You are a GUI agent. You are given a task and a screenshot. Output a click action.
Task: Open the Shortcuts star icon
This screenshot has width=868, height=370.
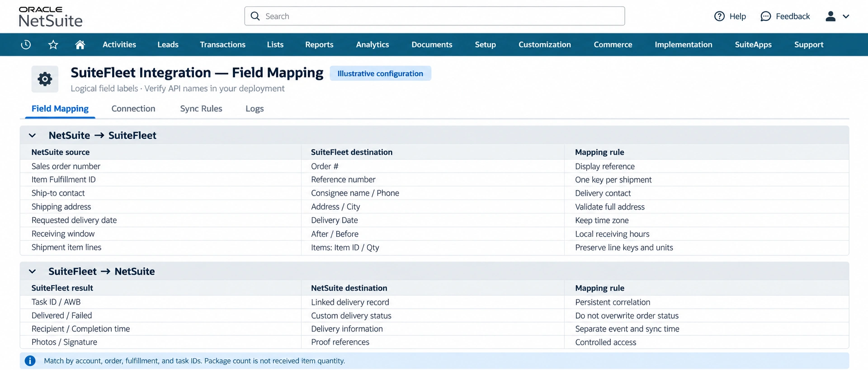[53, 44]
